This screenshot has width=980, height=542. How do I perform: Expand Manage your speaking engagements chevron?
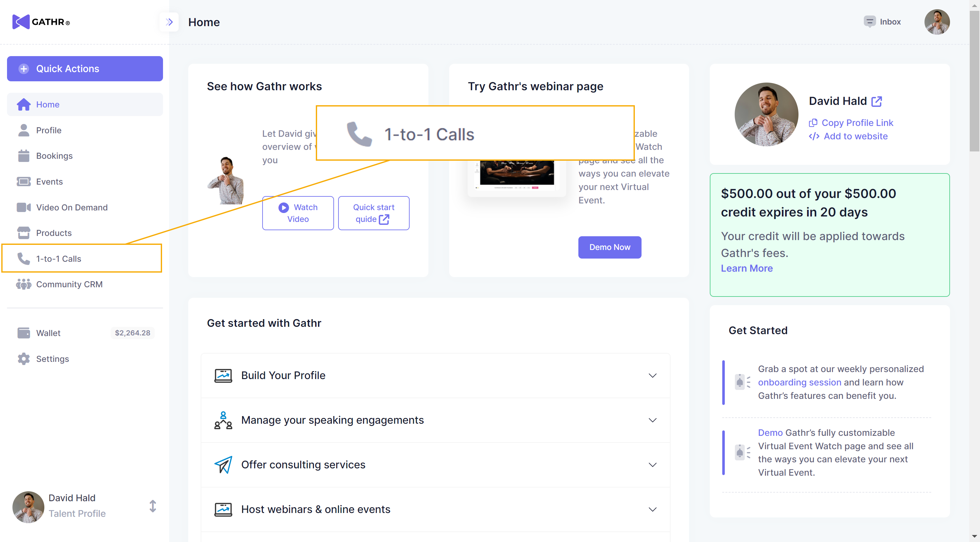652,420
